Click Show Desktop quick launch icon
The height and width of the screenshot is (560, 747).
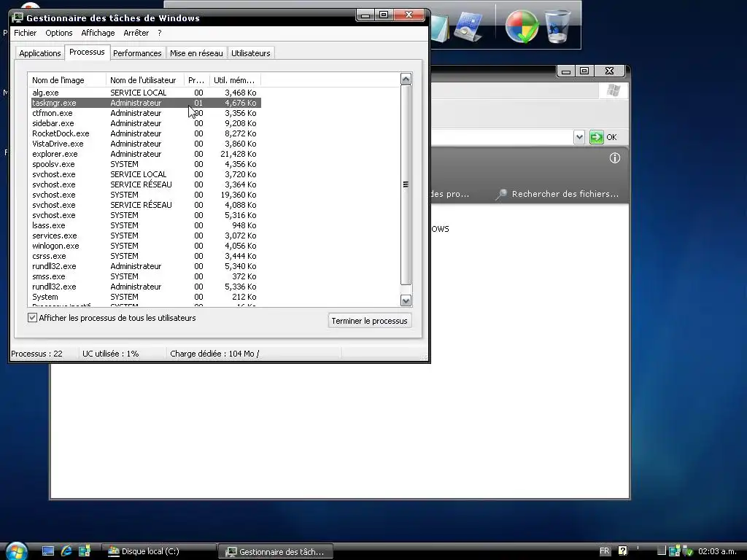(48, 551)
